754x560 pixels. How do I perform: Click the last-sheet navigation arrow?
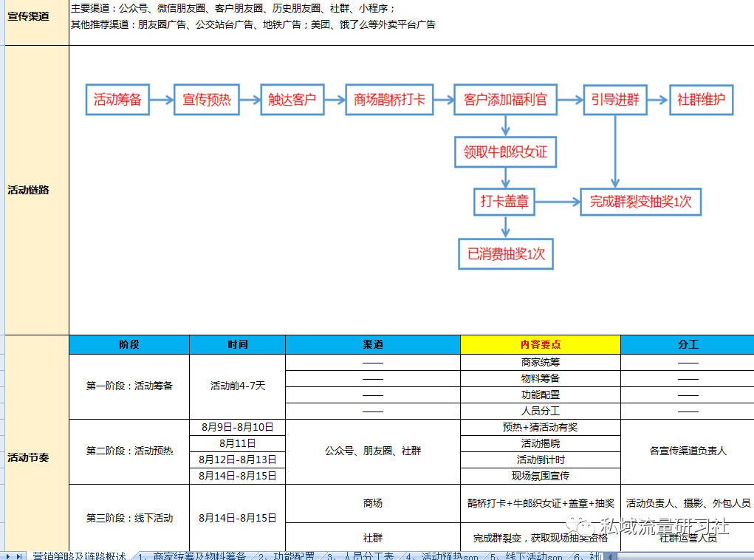[19, 556]
